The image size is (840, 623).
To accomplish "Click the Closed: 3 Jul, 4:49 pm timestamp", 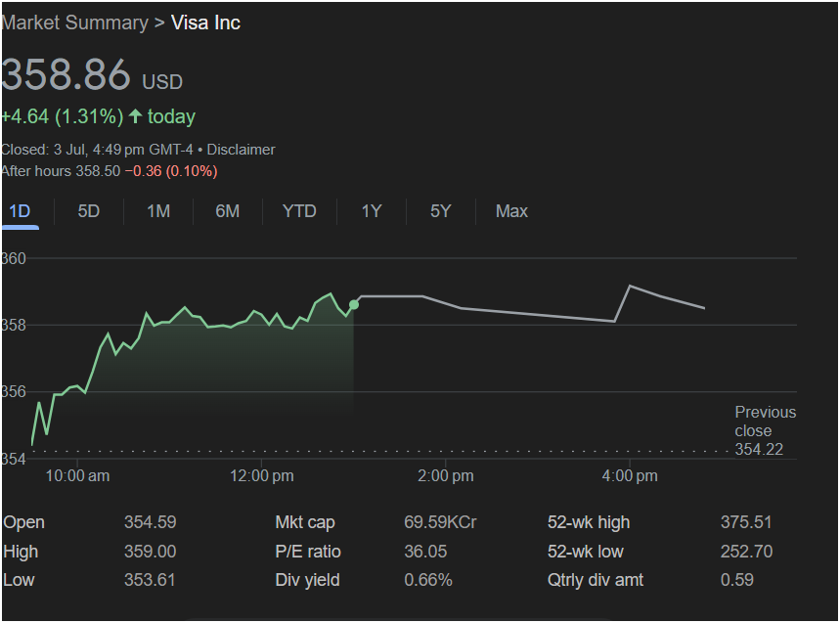I will coord(97,150).
